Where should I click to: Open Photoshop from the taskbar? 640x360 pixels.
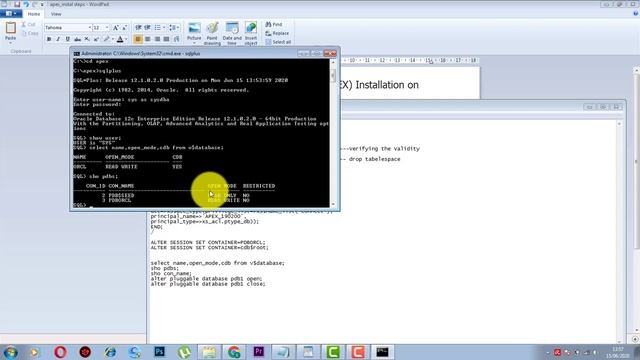[160, 352]
